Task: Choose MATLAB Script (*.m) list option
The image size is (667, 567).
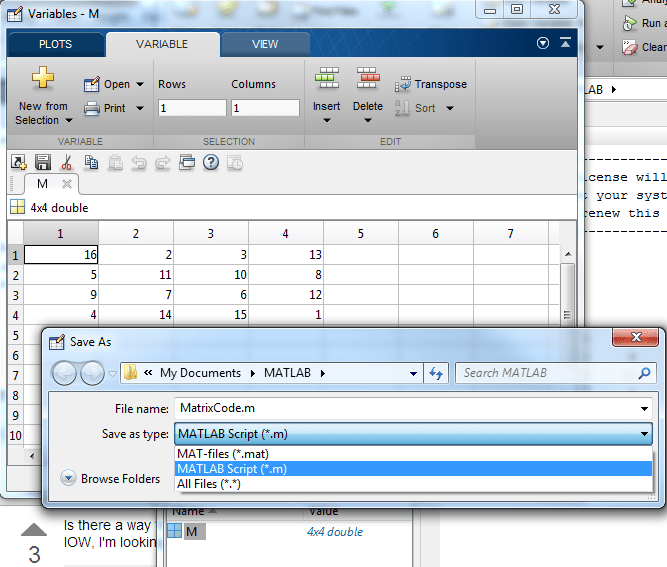Action: tap(413, 469)
